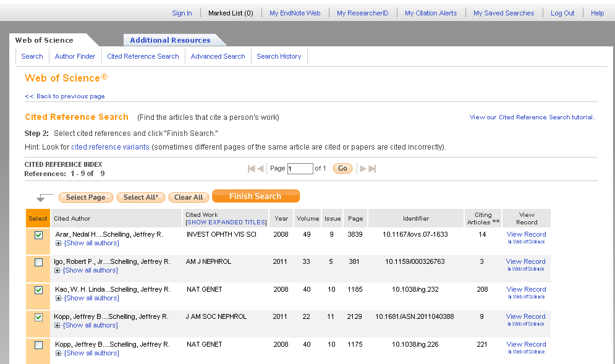Check the Igo, Robert P reference checkbox
Image resolution: width=615 pixels, height=364 pixels.
(x=38, y=262)
